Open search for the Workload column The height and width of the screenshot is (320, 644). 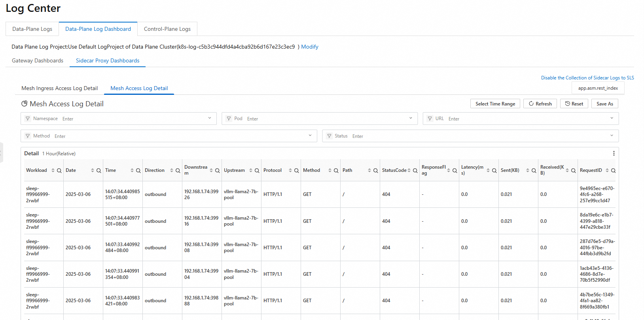(59, 171)
